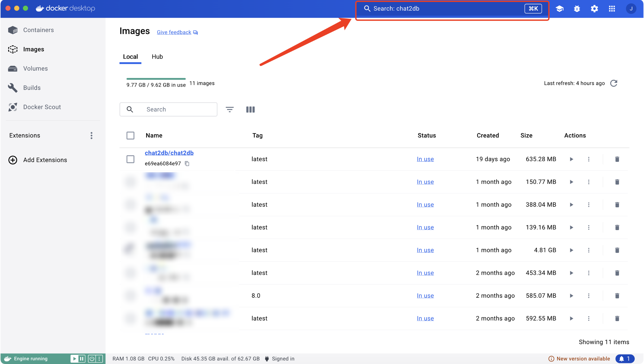Delete the 453.34 MB image
644x364 pixels.
point(617,273)
